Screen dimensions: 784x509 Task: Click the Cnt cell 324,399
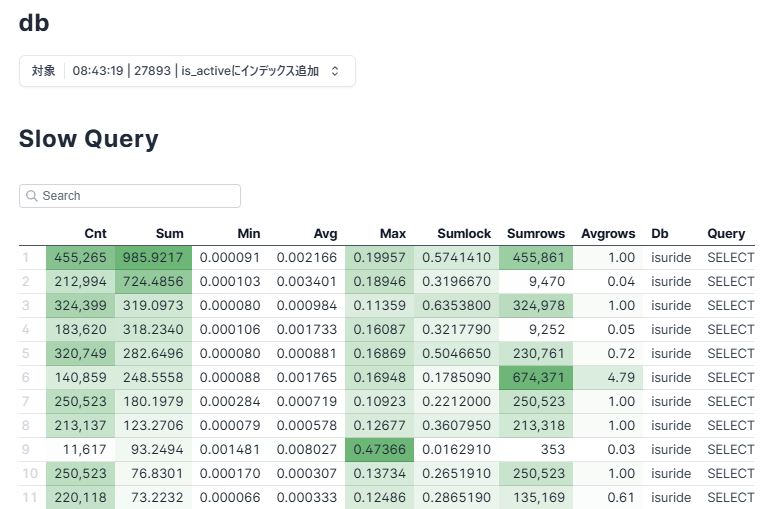point(80,306)
